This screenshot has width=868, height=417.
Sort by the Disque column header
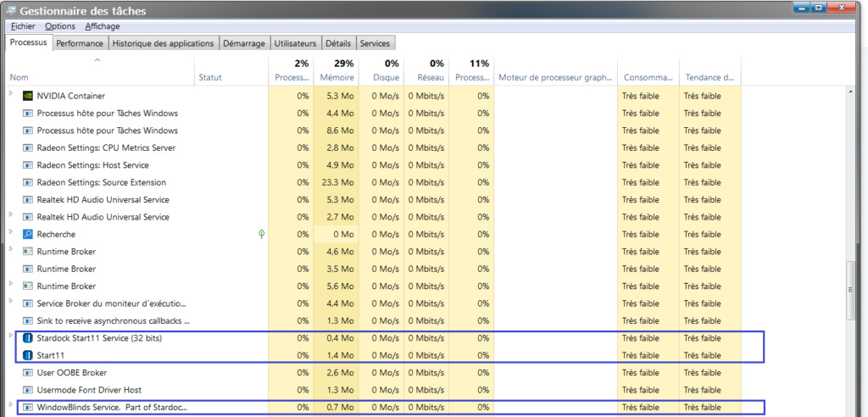pyautogui.click(x=381, y=70)
